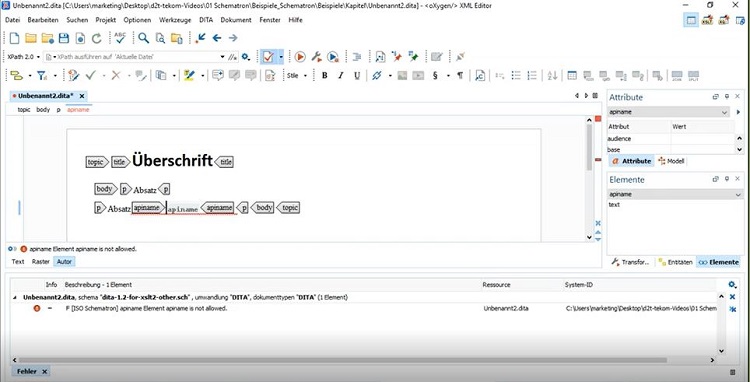This screenshot has height=382, width=750.
Task: Close the Unbenannt2.dita editor tab
Action: tap(82, 96)
